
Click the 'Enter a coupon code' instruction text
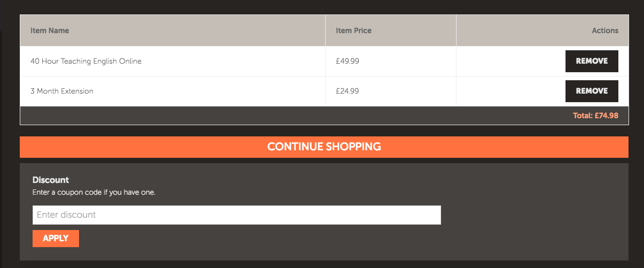(94, 192)
